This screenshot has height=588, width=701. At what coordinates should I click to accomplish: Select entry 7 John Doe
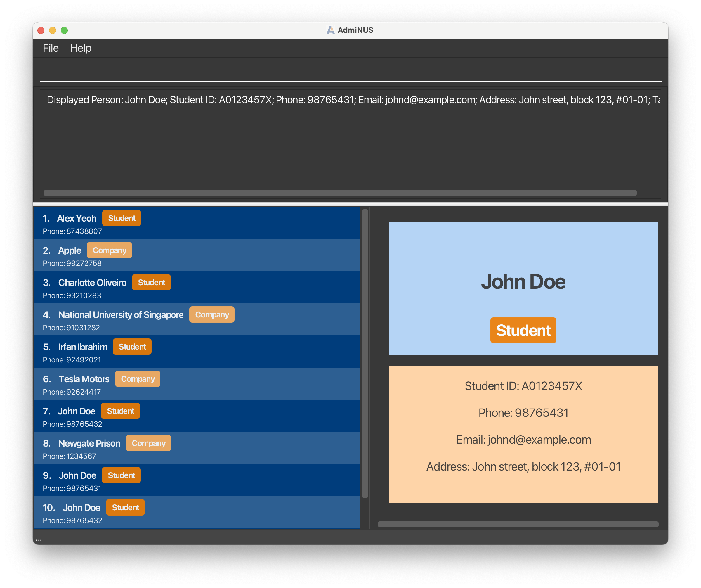tap(77, 411)
